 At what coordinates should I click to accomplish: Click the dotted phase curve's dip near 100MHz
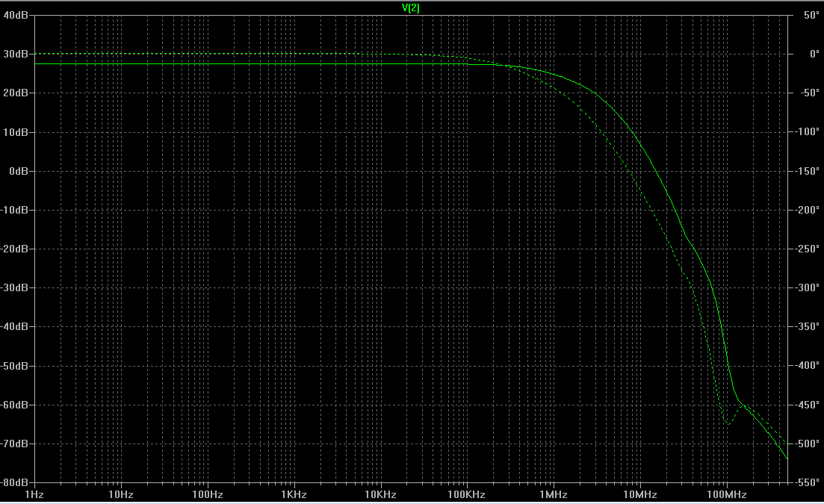click(x=728, y=423)
